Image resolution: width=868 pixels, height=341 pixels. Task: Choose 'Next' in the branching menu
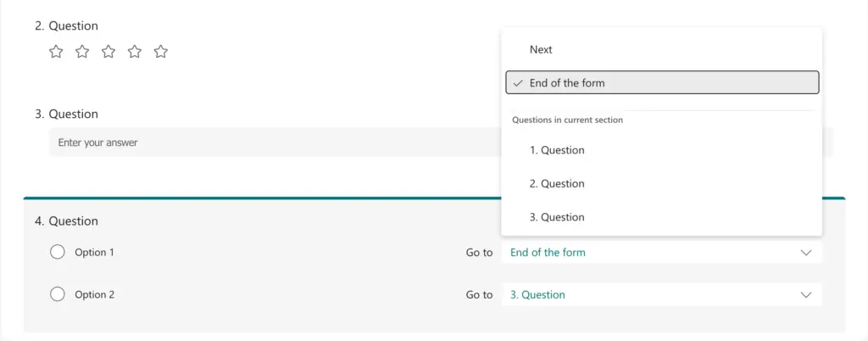point(542,50)
